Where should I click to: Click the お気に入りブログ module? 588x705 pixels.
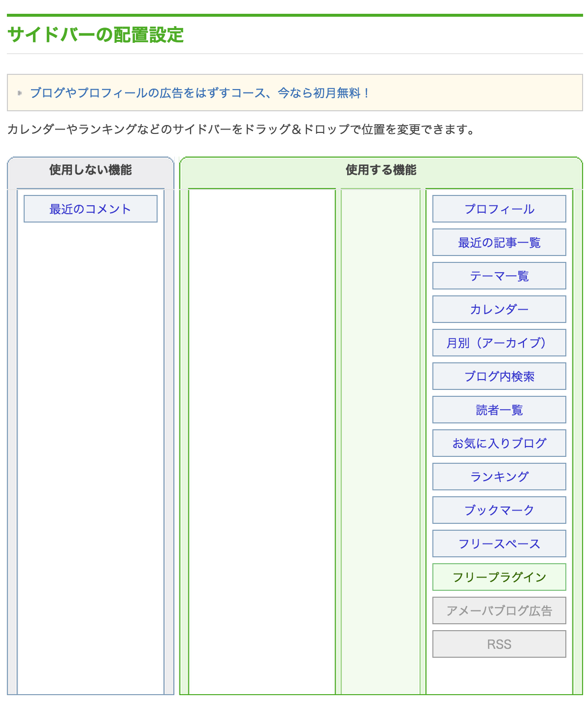(499, 444)
